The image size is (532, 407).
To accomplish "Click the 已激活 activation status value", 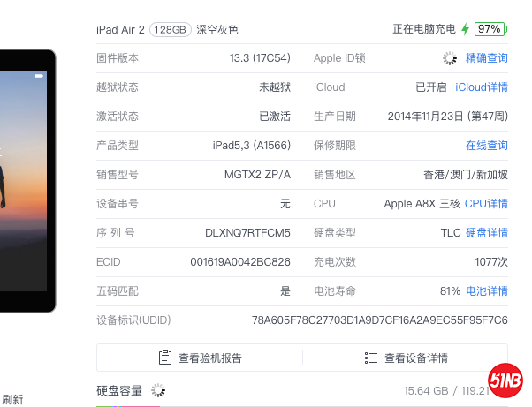I will [275, 117].
